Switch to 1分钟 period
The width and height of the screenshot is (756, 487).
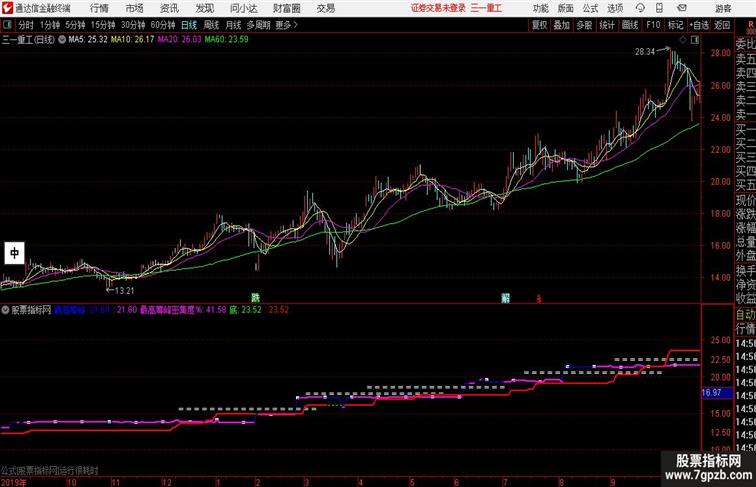50,25
